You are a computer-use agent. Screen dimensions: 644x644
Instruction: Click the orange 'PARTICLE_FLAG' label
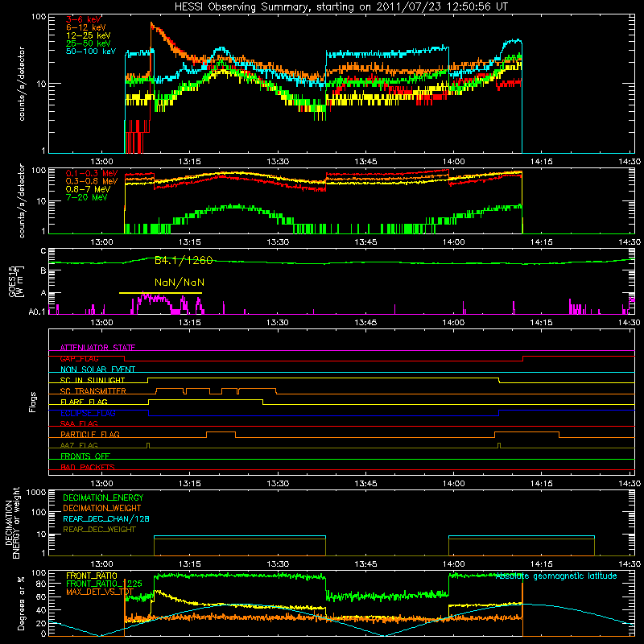click(90, 434)
